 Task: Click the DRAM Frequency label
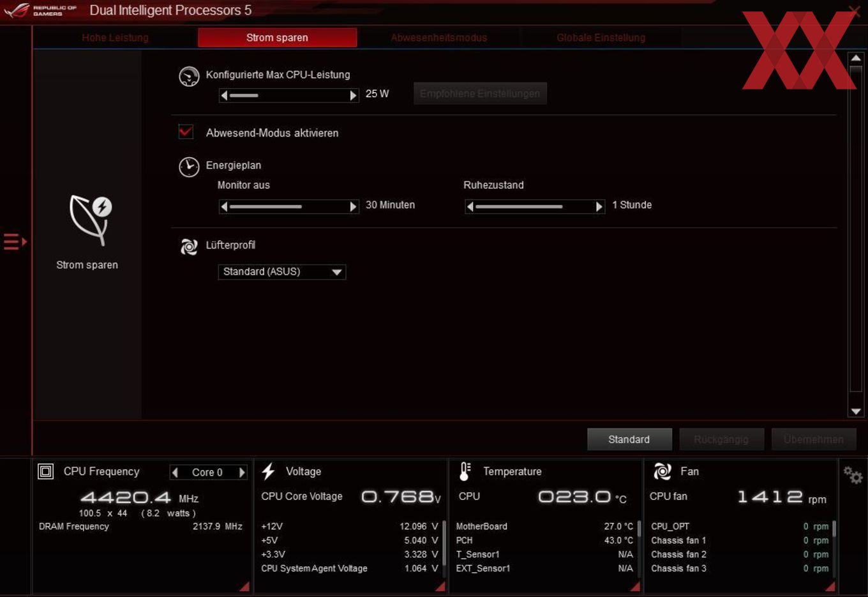(74, 526)
